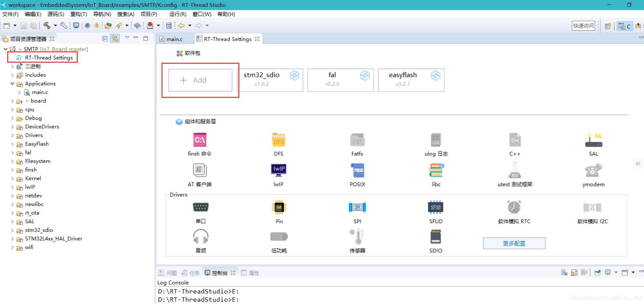Open the 项目(P) menu

coord(149,14)
